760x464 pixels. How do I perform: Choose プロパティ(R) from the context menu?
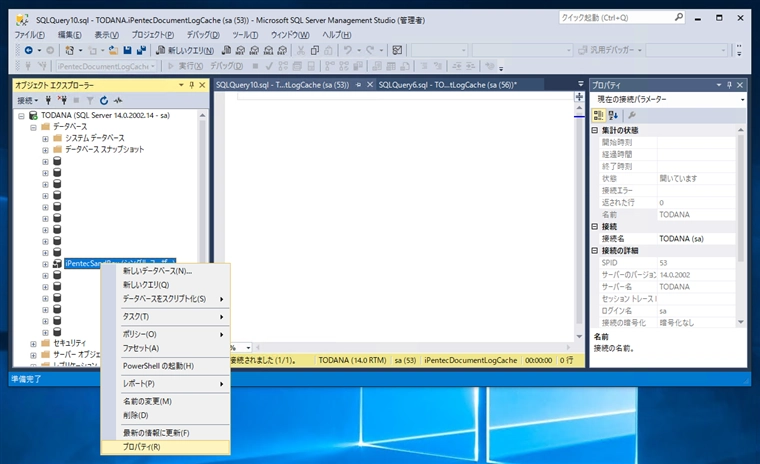tap(140, 447)
